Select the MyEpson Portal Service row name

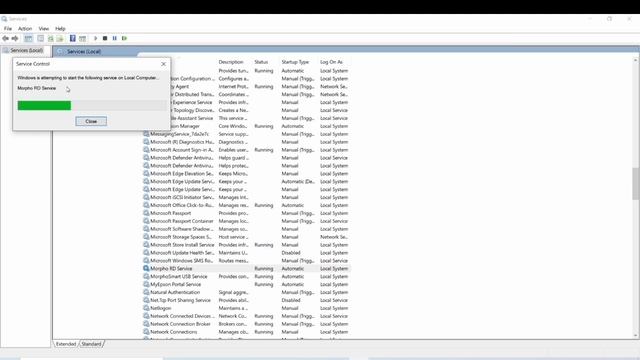coord(176,284)
